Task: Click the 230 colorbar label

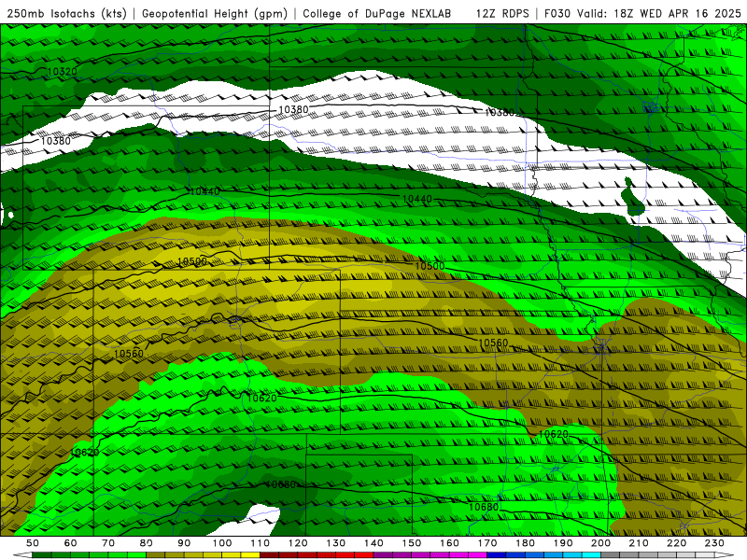Action: [x=714, y=543]
